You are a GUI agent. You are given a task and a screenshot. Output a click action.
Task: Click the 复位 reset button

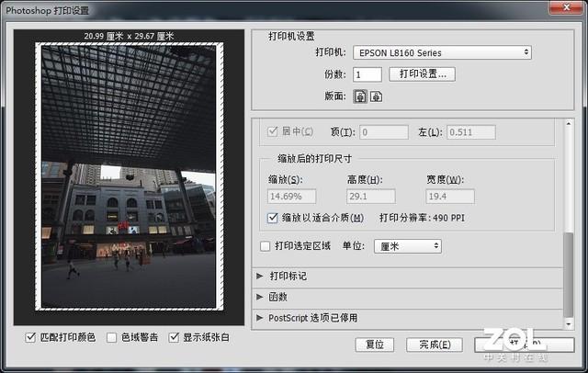point(375,345)
